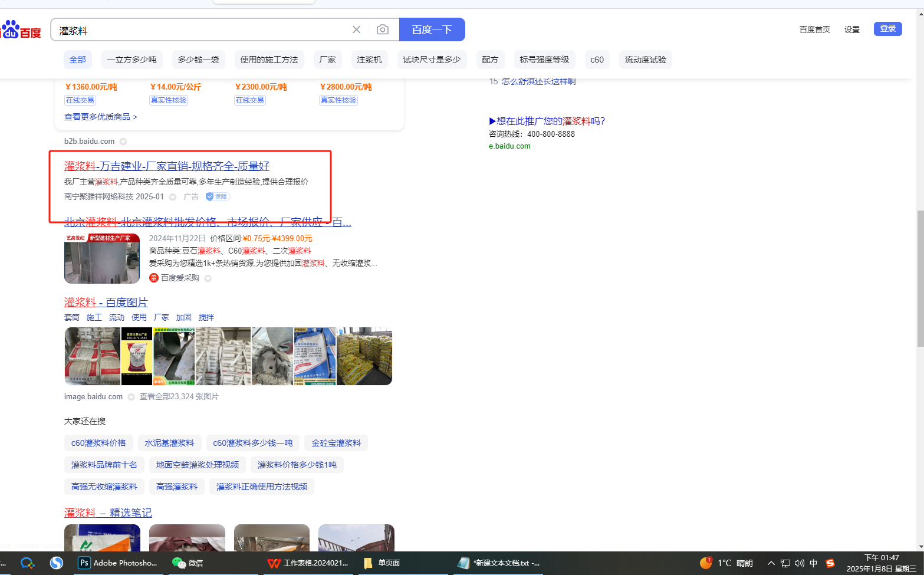
Task: Expand the image.baidu.com source dropdown
Action: pos(131,397)
